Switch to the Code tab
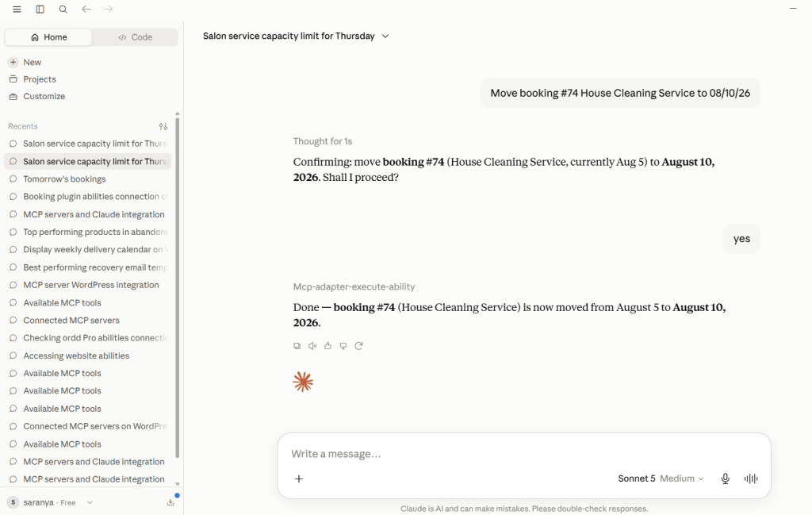The width and height of the screenshot is (812, 515). coord(135,37)
